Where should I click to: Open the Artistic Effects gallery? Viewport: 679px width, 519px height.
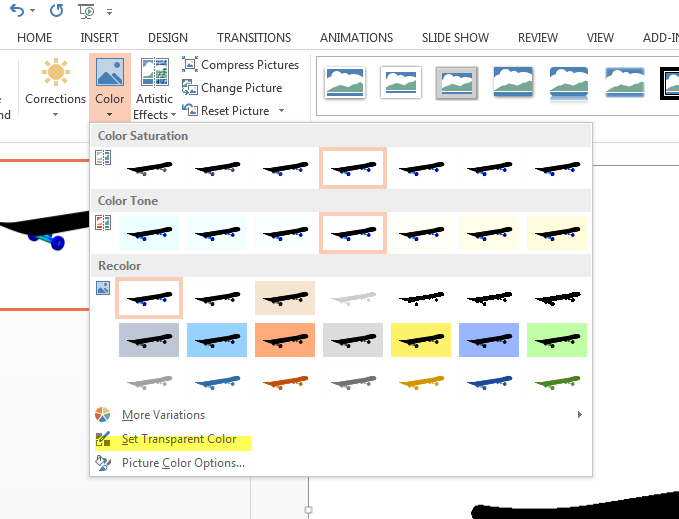click(x=154, y=87)
